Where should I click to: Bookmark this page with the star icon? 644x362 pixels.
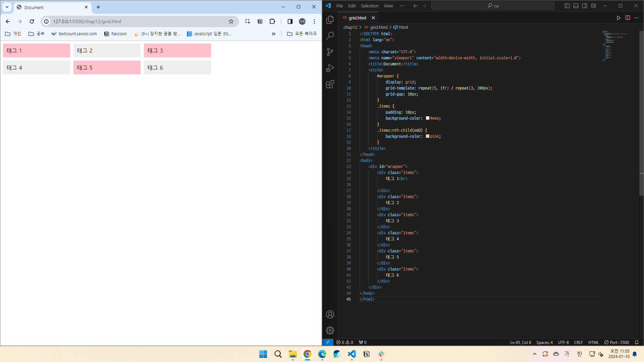tap(231, 21)
